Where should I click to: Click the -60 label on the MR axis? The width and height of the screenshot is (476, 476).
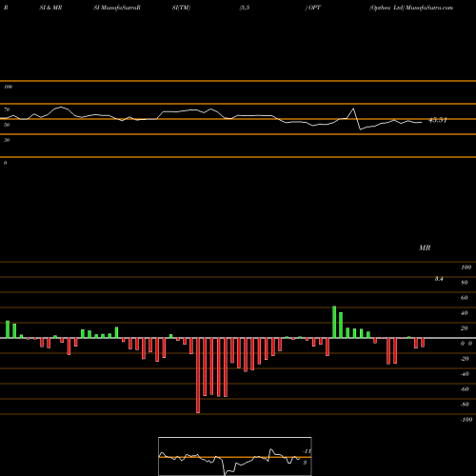[465, 389]
